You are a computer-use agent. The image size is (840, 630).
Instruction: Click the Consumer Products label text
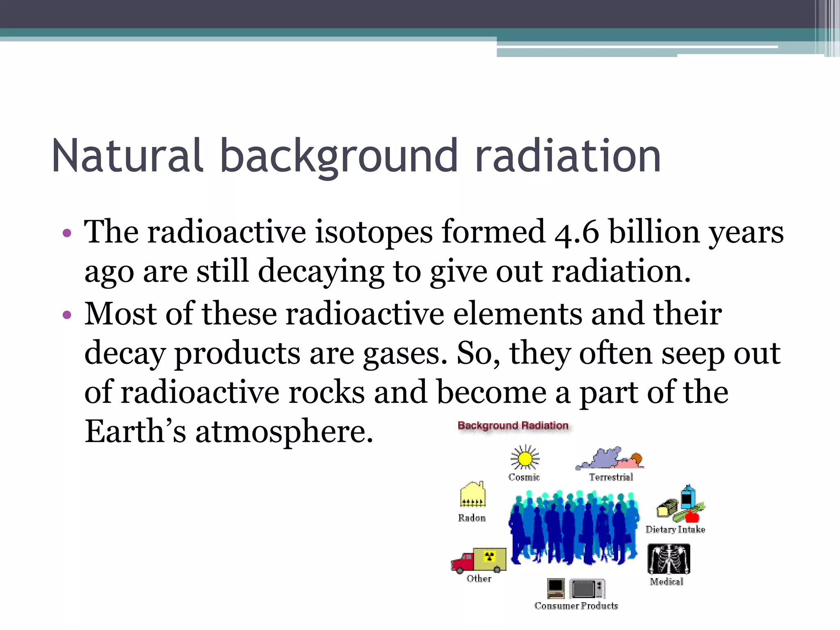coord(576,606)
